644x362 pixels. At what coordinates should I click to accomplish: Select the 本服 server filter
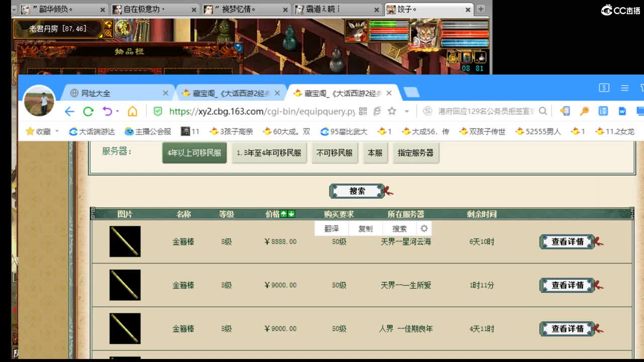(x=375, y=153)
